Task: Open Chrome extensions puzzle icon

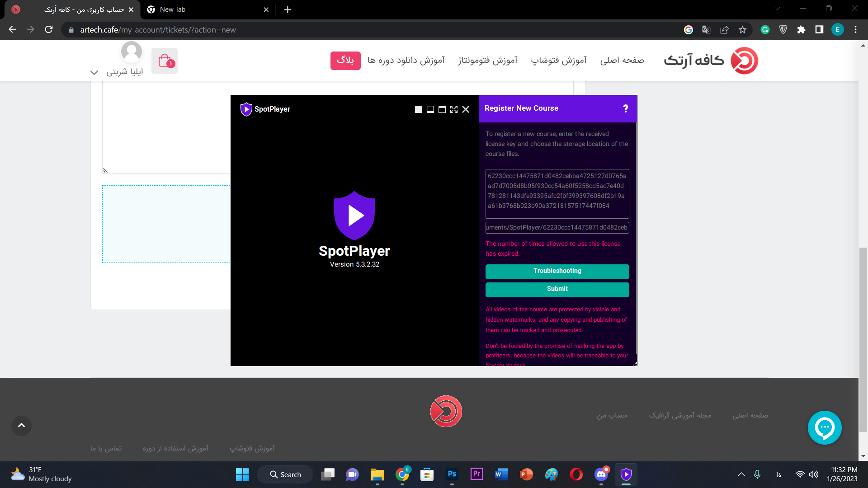Action: tap(801, 30)
